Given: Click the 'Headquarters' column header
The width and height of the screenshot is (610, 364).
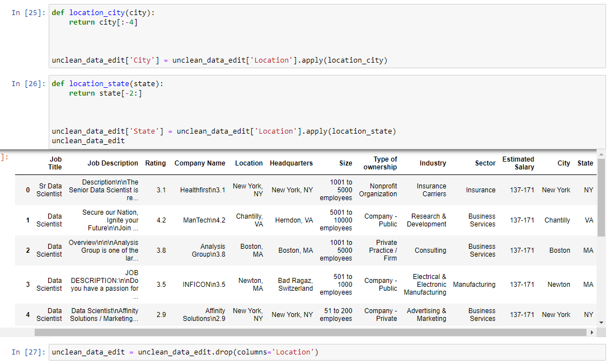Looking at the screenshot, I should [291, 163].
